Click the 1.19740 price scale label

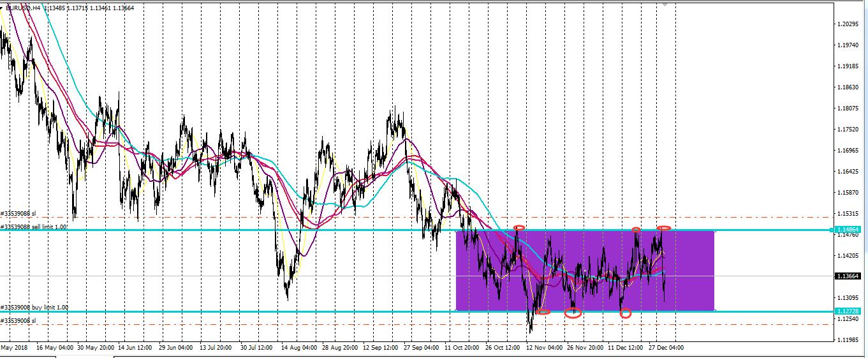coord(848,45)
